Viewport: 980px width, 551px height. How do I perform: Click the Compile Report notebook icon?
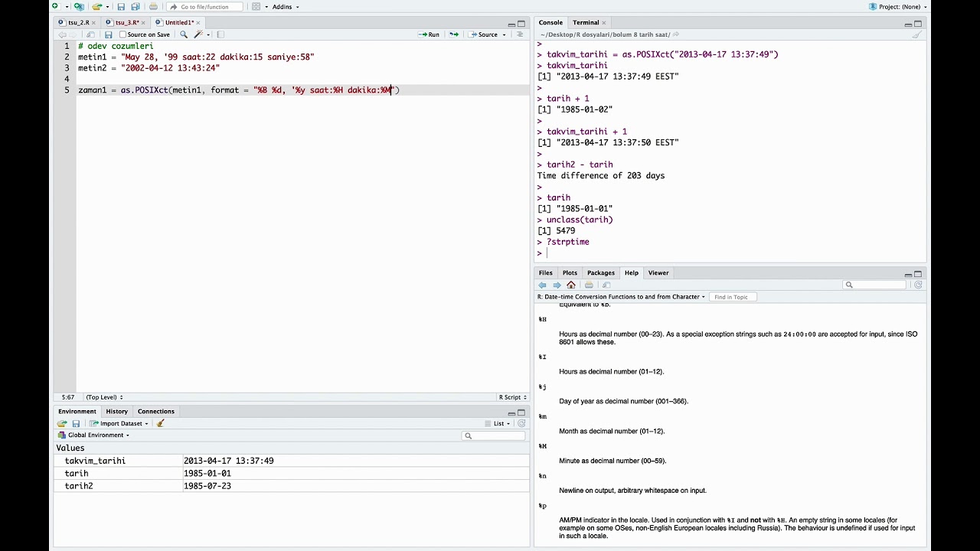click(220, 34)
